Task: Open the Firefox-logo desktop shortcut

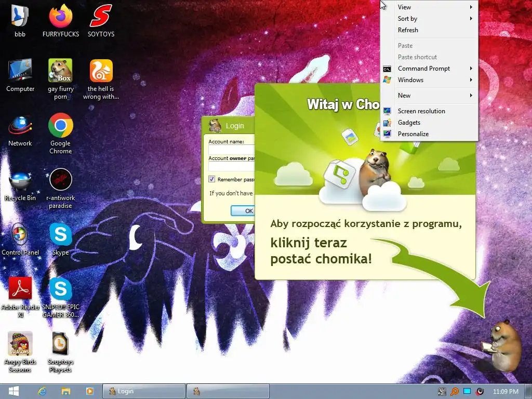Action: 61,20
